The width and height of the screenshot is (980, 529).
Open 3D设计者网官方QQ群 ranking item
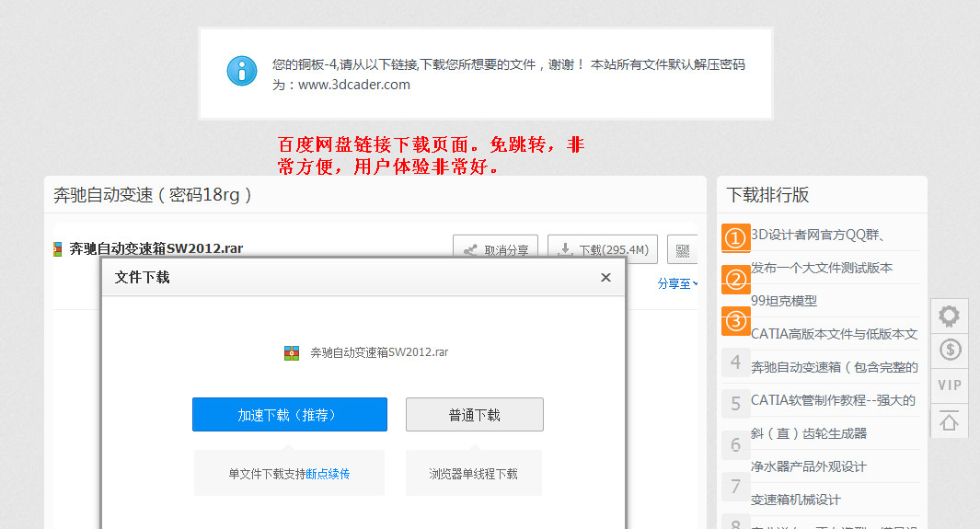[x=817, y=235]
